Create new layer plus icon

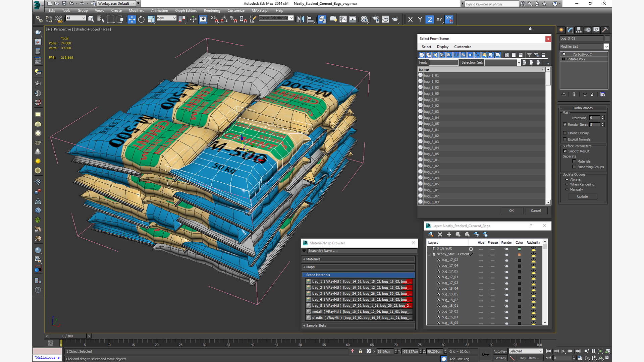tap(449, 234)
